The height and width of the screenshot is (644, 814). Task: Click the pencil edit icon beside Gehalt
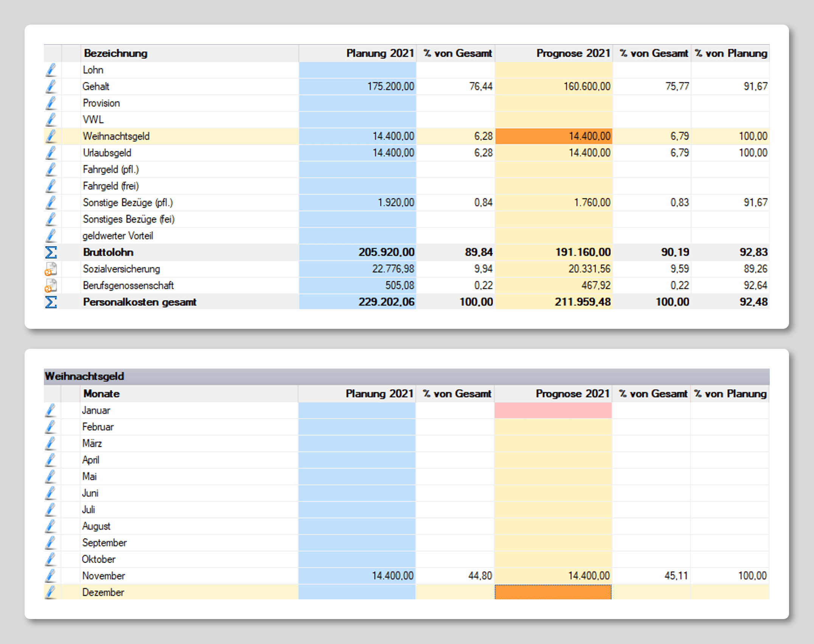pyautogui.click(x=51, y=87)
